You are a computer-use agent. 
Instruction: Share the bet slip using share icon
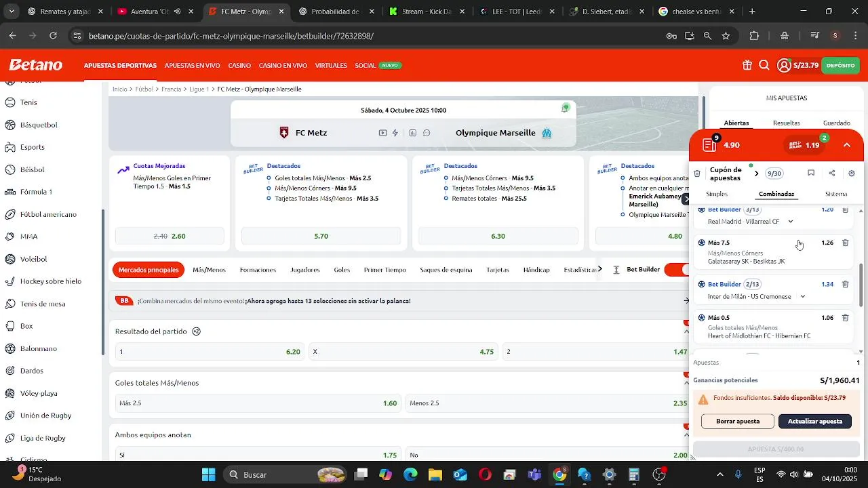coord(832,174)
